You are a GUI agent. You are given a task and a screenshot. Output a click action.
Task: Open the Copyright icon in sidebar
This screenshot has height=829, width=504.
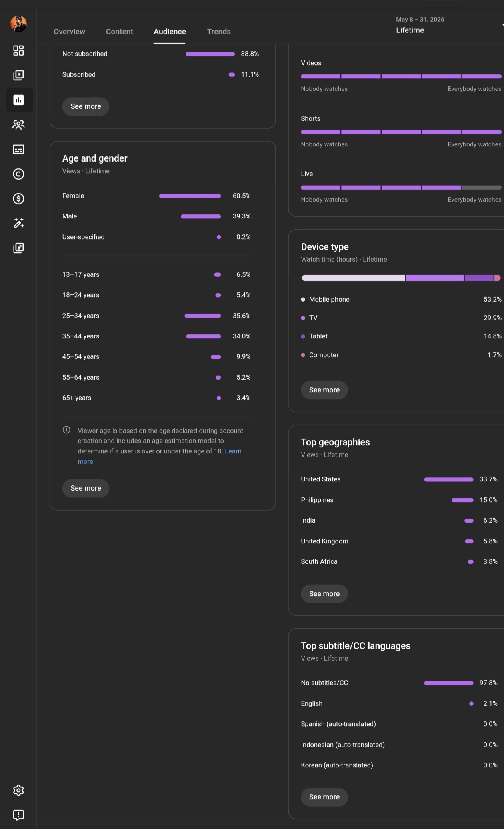point(18,174)
